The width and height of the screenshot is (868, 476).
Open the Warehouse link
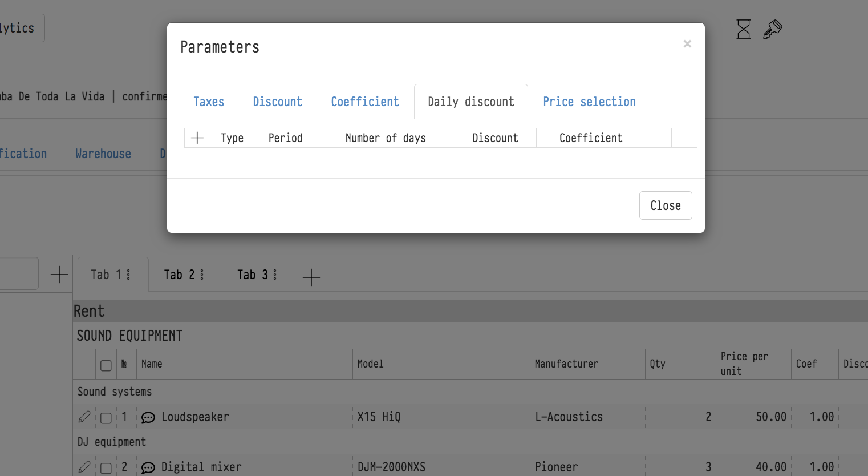(x=103, y=154)
